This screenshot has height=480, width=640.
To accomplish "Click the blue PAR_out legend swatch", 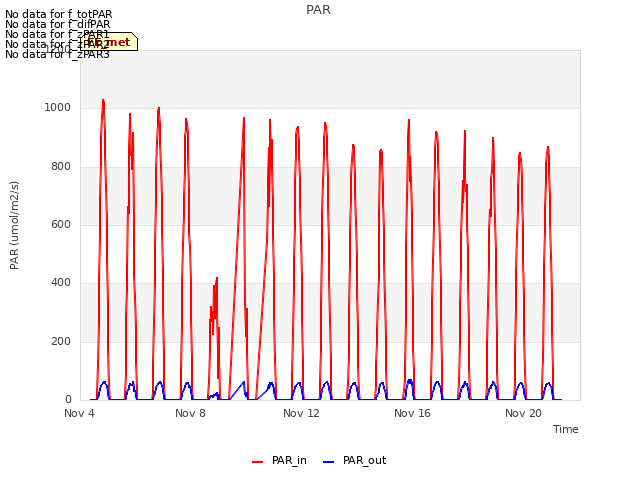I will [328, 462].
